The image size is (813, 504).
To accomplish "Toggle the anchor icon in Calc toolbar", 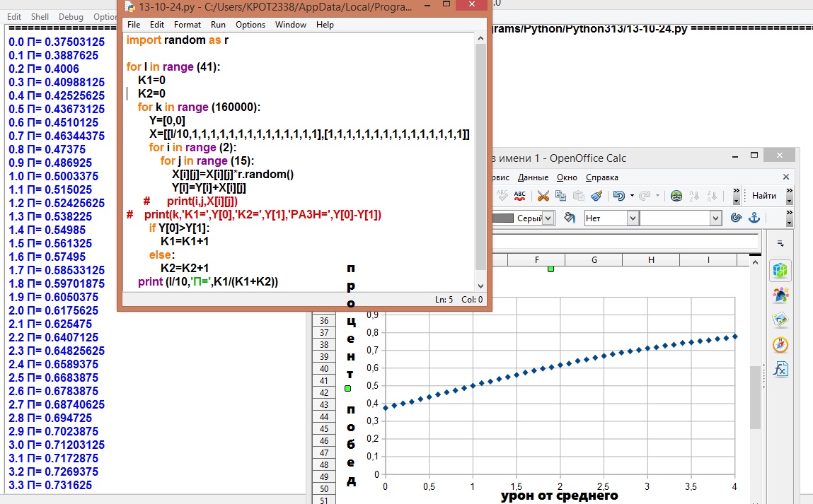I will click(x=756, y=219).
